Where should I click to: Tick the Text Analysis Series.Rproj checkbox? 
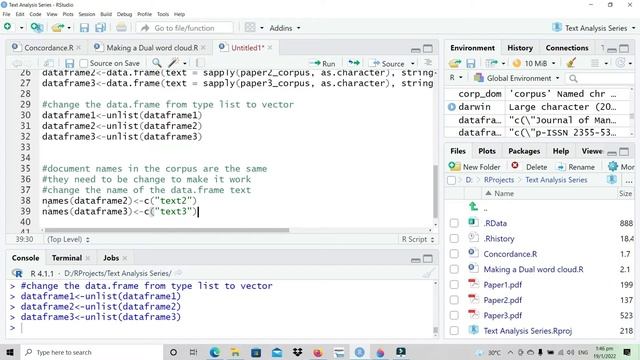point(454,331)
